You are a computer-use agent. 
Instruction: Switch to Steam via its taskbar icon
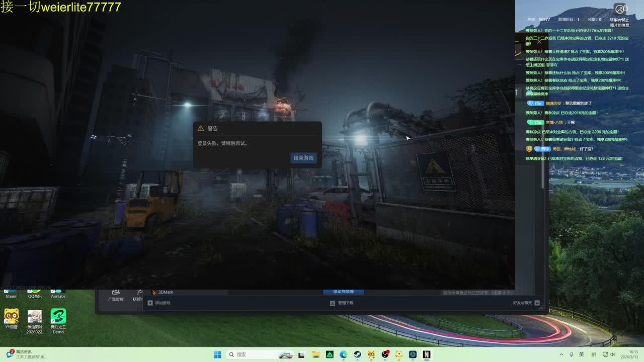tap(357, 354)
